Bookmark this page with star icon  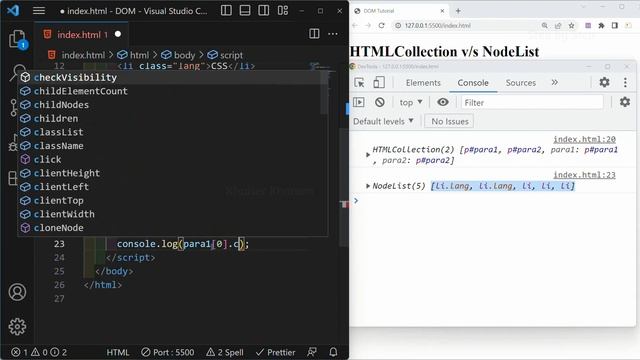[x=571, y=25]
